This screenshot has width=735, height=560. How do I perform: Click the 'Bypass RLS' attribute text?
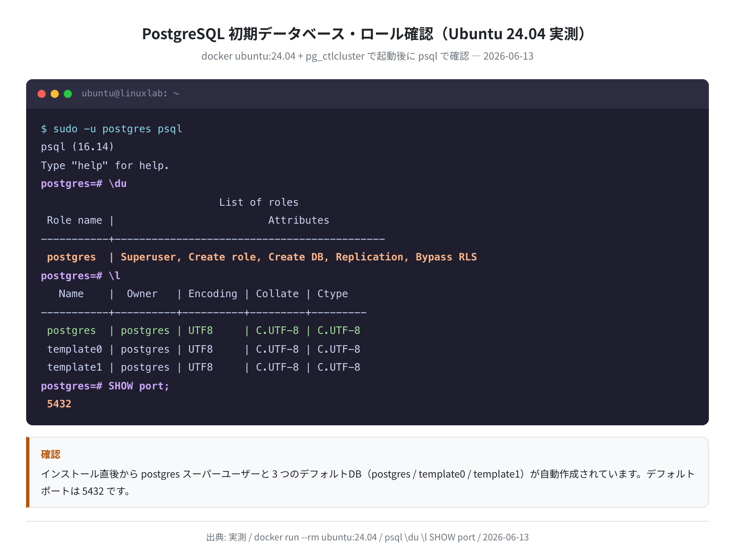click(446, 257)
